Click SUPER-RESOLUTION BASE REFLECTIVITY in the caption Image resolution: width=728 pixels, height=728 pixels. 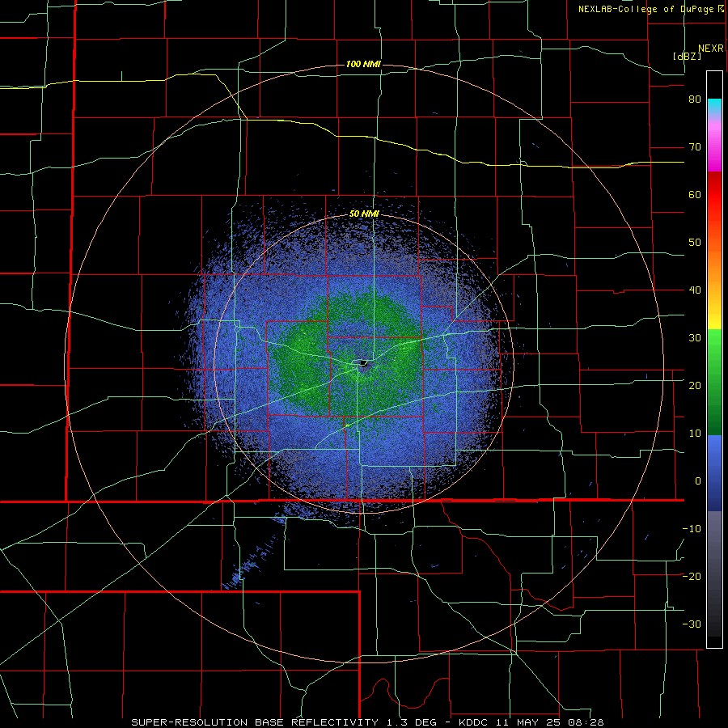tap(255, 722)
